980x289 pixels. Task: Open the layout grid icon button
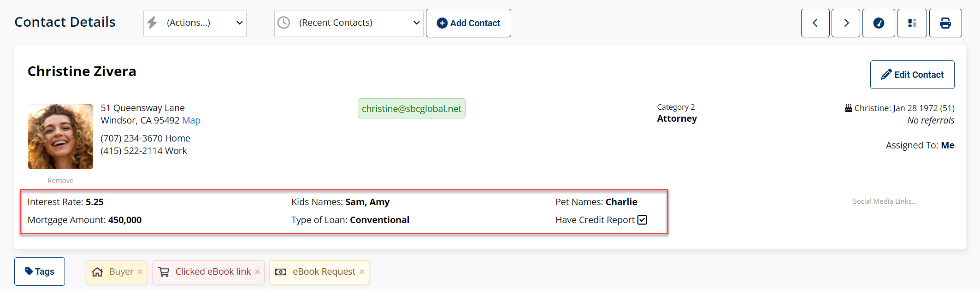click(x=912, y=23)
